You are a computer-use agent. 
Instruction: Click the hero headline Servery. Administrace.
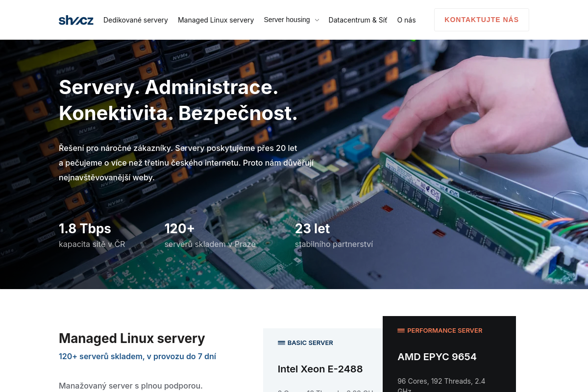169,87
